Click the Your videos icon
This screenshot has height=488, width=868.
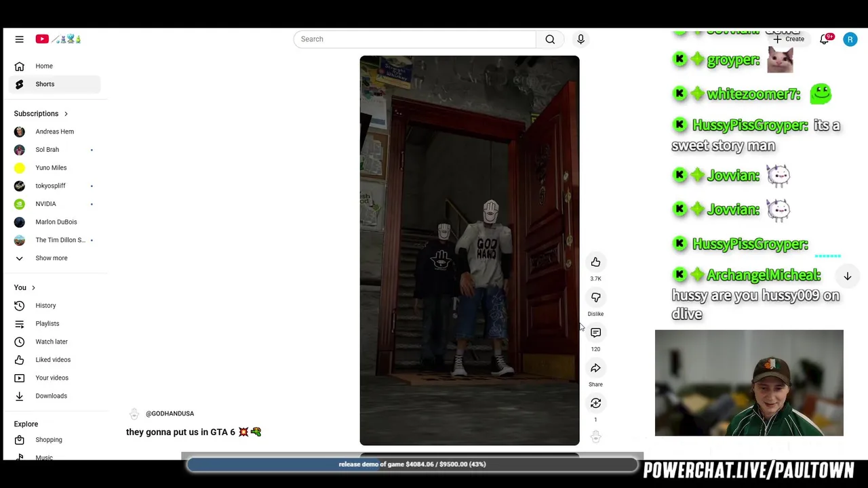pyautogui.click(x=19, y=378)
